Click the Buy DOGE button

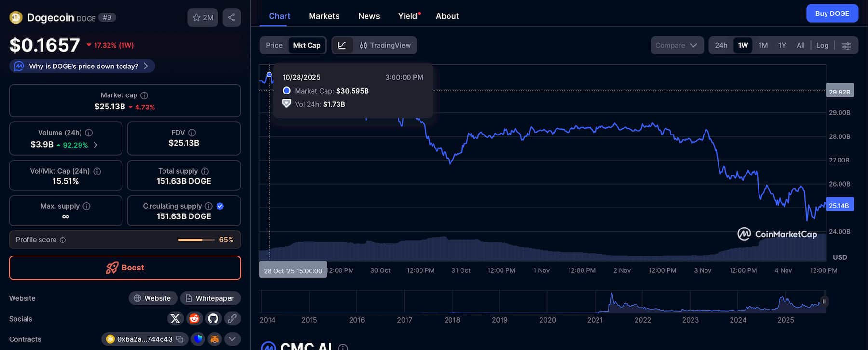[832, 13]
